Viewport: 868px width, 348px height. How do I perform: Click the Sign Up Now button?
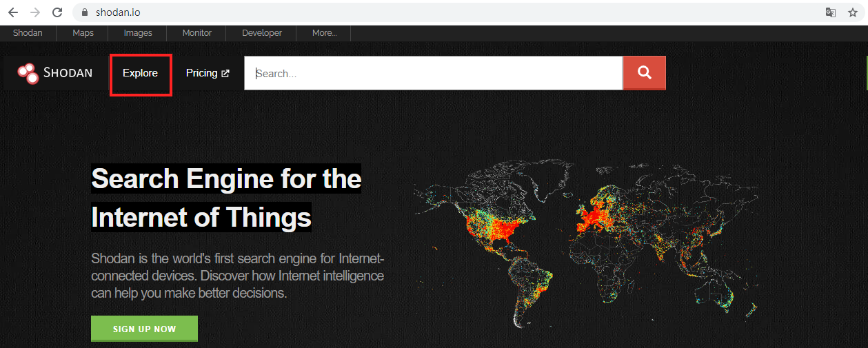[144, 329]
